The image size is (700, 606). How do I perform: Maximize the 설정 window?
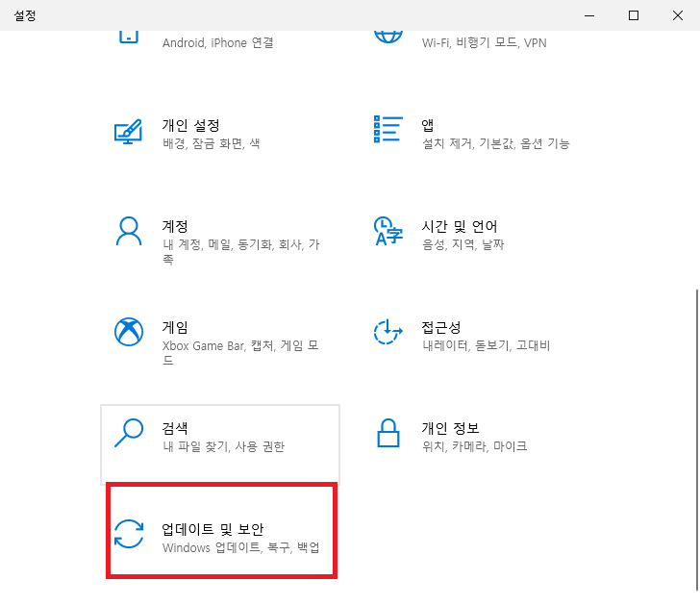coord(634,15)
